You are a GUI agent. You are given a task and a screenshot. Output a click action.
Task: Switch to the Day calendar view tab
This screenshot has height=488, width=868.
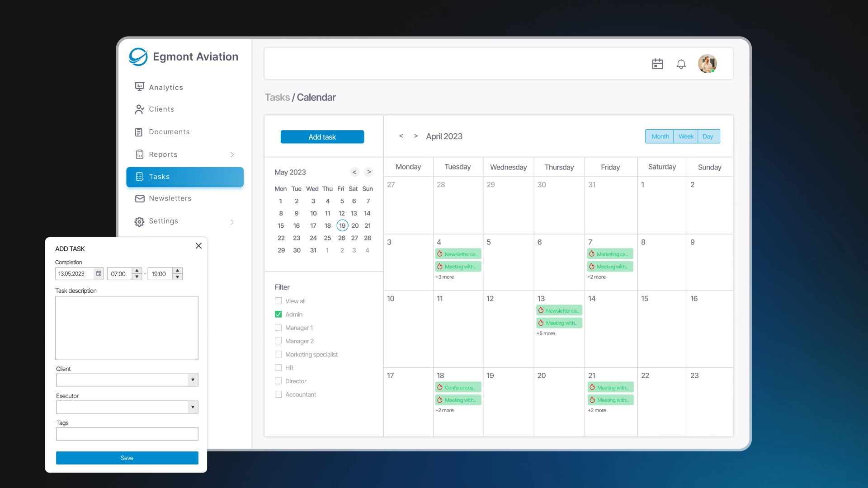708,136
